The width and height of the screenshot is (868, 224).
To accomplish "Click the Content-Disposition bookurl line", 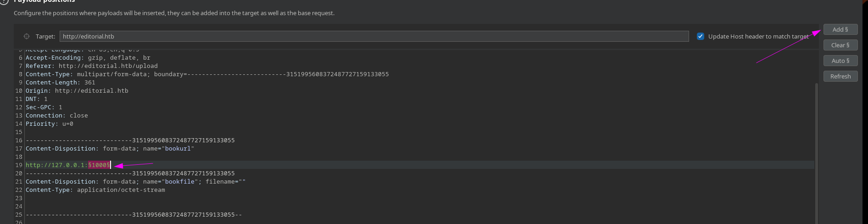I will pos(110,149).
